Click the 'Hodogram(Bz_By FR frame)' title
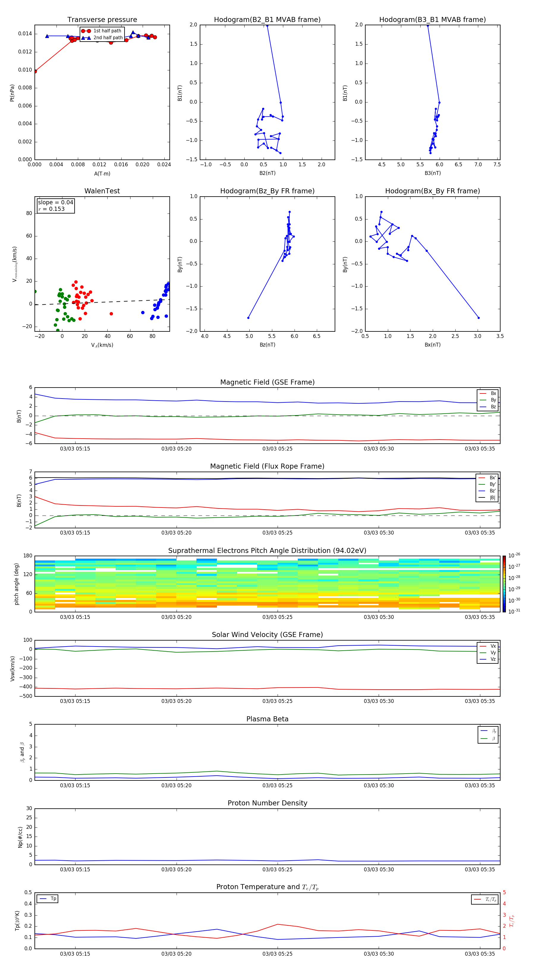The height and width of the screenshot is (980, 535). (x=267, y=191)
